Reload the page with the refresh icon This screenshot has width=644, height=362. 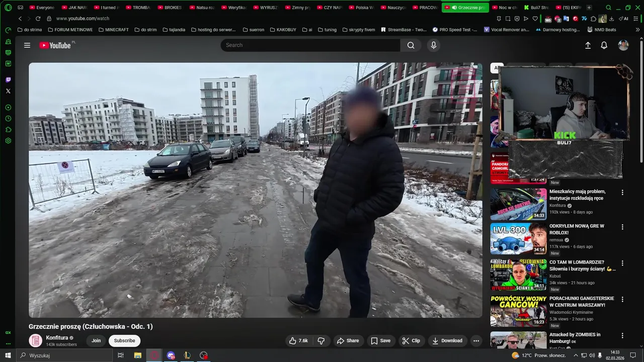pos(38,19)
